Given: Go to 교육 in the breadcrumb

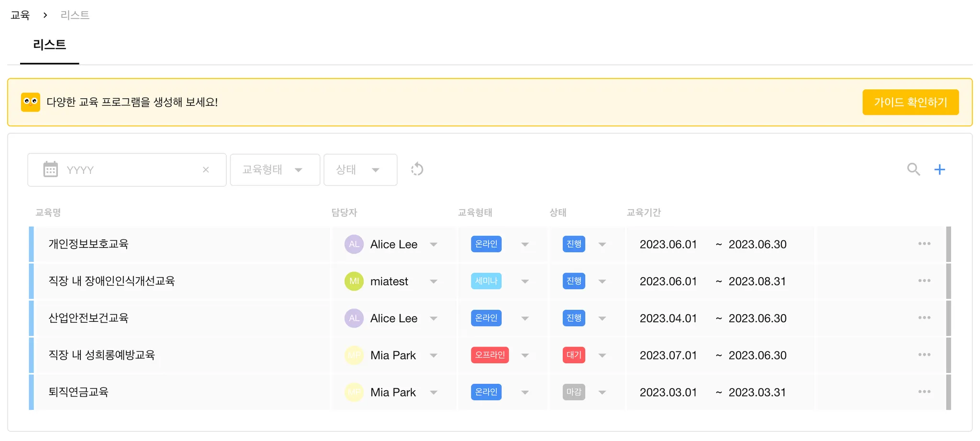Looking at the screenshot, I should coord(20,15).
